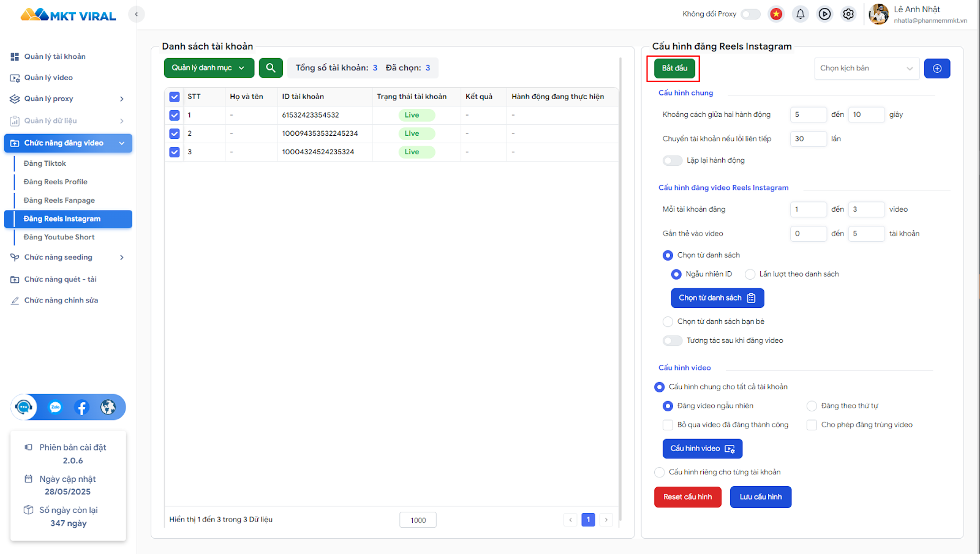The width and height of the screenshot is (980, 554).
Task: Check Bỏ qua video đã đăng thành công
Action: (x=668, y=425)
